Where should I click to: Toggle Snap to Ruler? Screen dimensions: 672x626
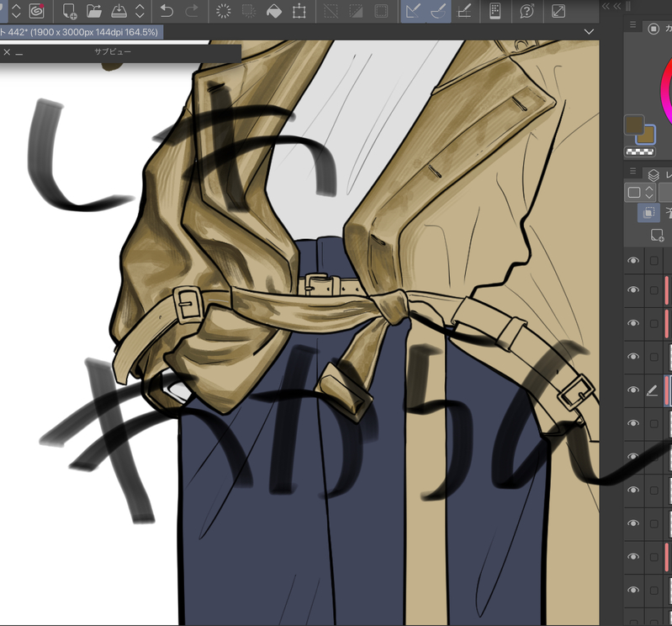(413, 11)
